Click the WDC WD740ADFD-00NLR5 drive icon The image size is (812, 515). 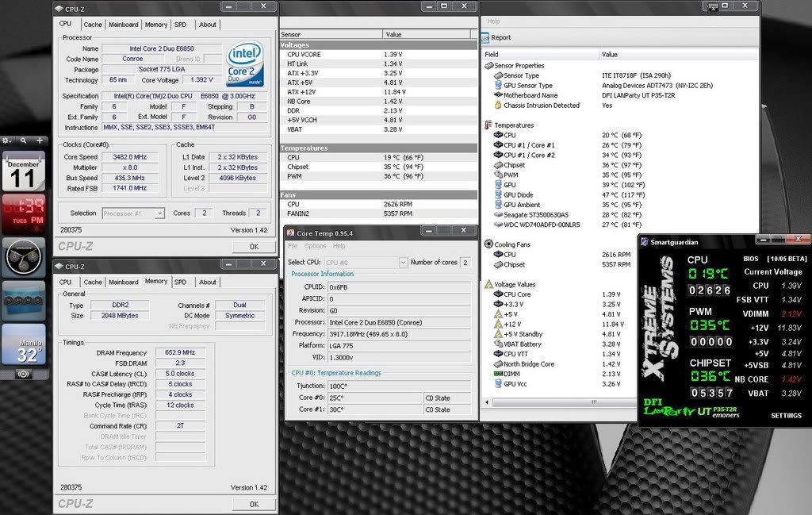[498, 225]
